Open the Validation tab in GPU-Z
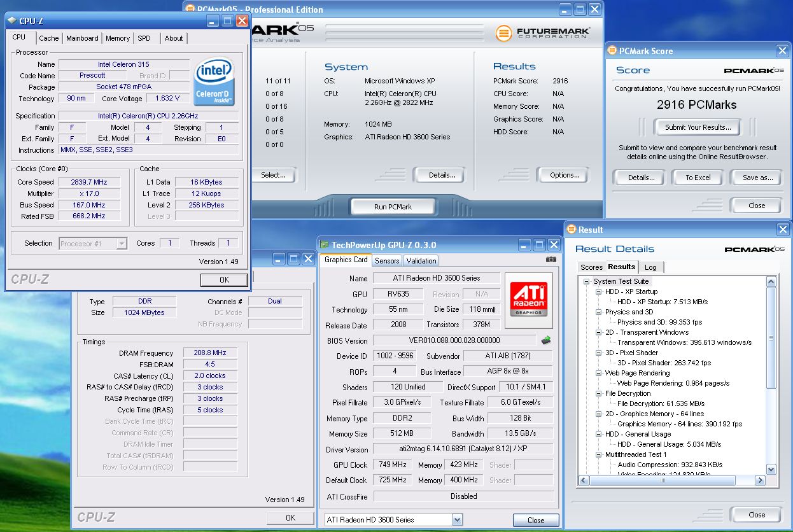Image resolution: width=793 pixels, height=532 pixels. click(421, 260)
